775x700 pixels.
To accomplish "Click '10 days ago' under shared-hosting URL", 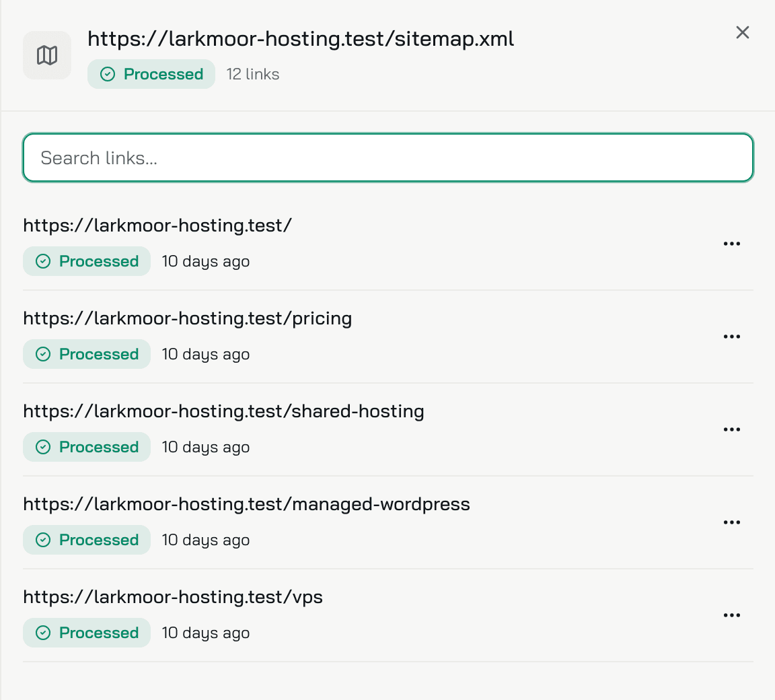I will 206,448.
